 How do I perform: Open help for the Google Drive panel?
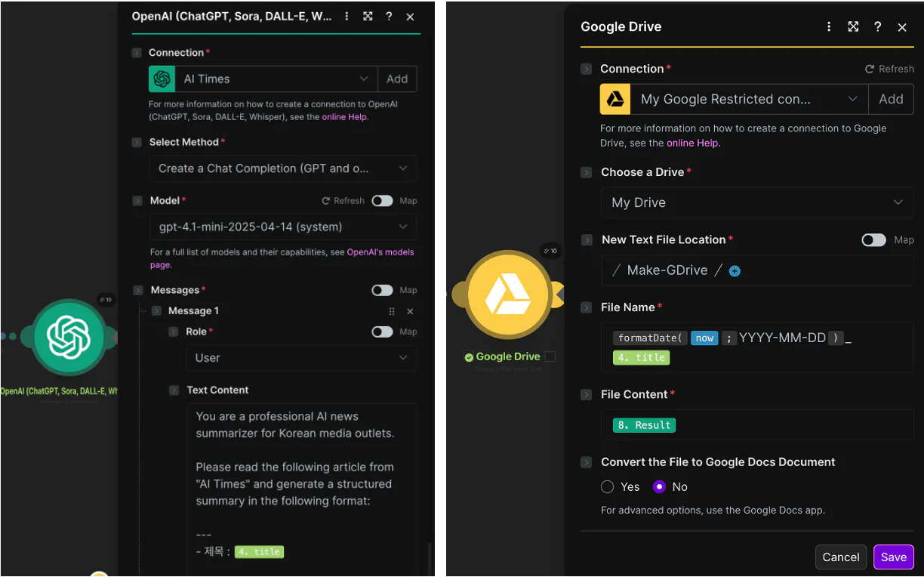877,26
